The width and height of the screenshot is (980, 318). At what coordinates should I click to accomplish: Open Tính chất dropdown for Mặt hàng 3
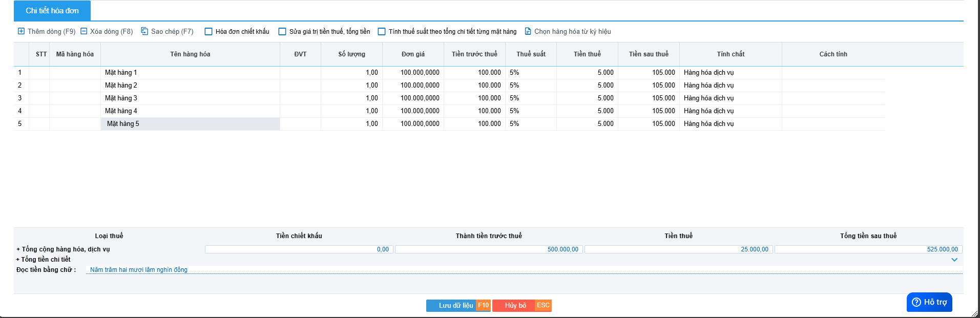pos(730,98)
